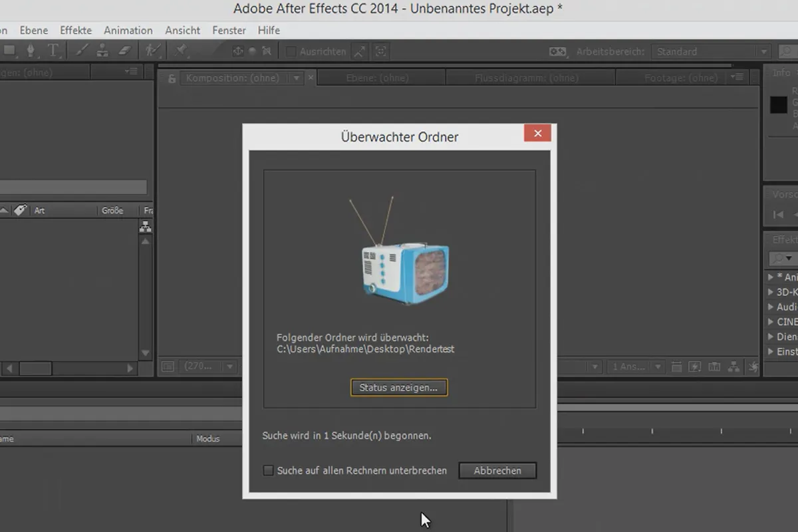Viewport: 798px width, 532px height.
Task: Open the 1 Ans... view layout dropdown
Action: tap(637, 366)
